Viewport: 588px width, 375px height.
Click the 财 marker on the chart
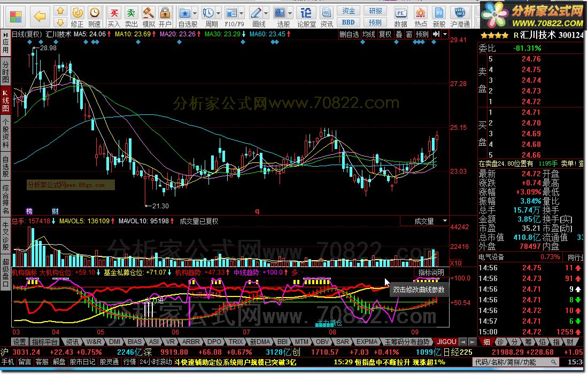55,212
